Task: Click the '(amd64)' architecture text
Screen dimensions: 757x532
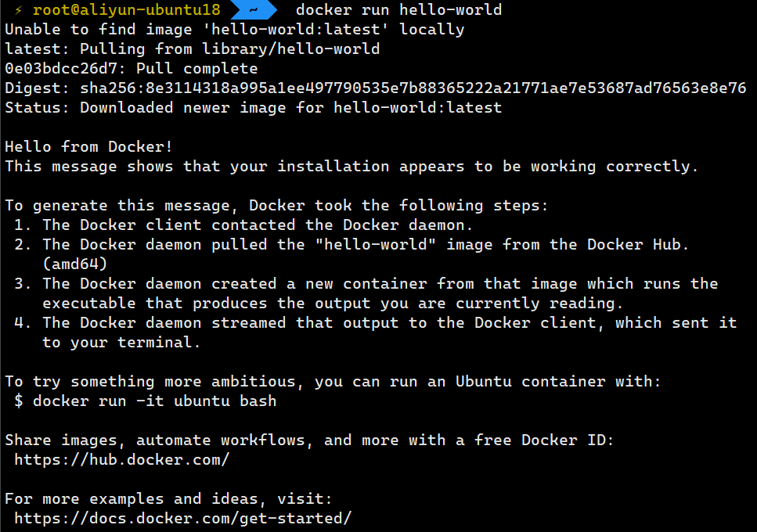Action: [x=75, y=264]
